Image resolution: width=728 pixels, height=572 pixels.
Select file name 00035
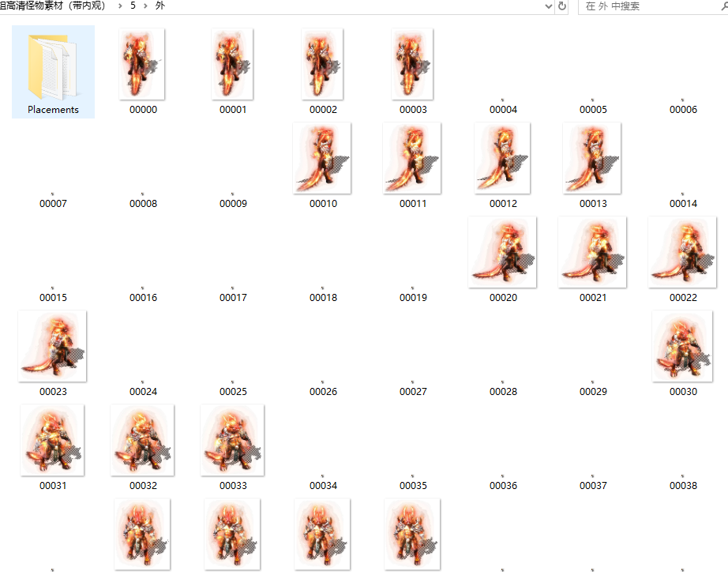click(413, 485)
